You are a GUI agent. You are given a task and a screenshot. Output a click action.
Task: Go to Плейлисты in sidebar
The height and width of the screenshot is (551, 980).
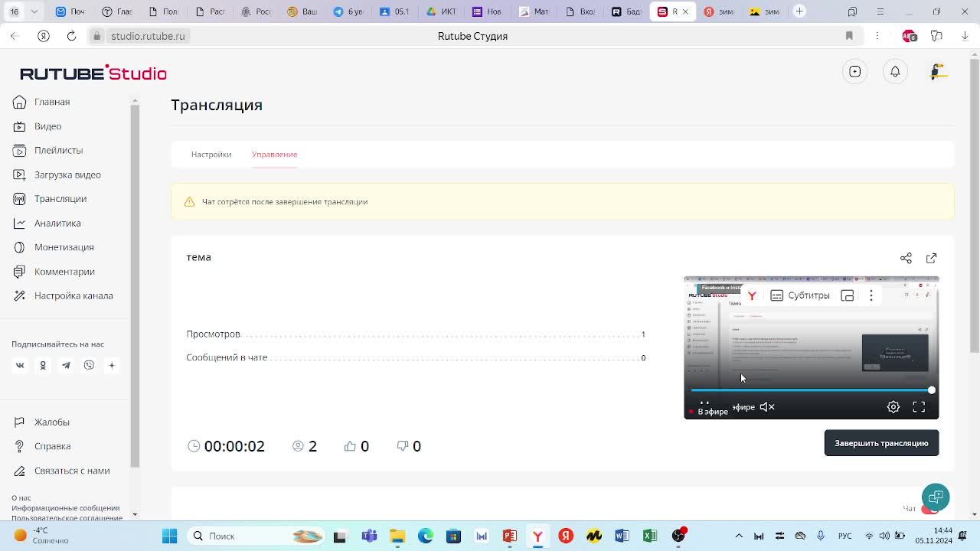(47, 150)
